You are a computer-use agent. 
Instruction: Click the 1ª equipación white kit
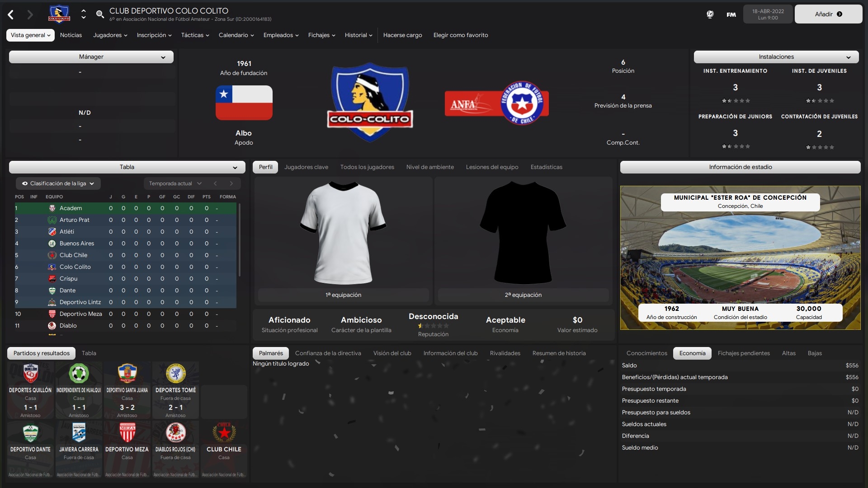click(343, 233)
